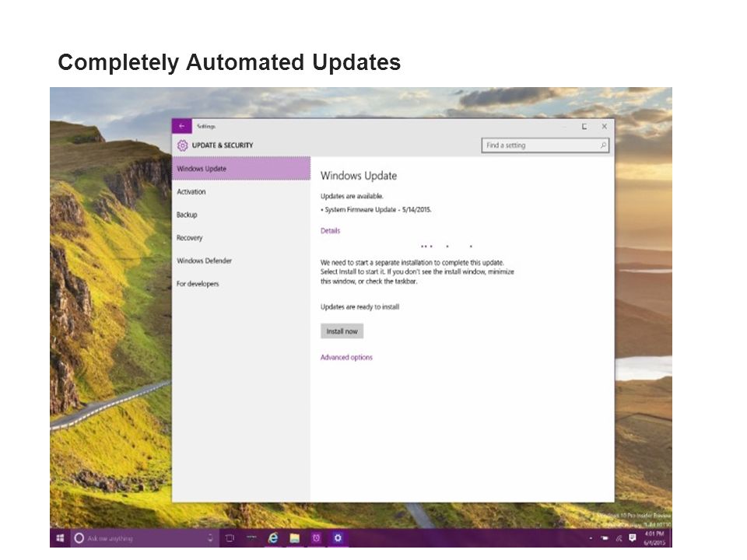Open Windows Defender settings
The image size is (747, 560).
205,261
